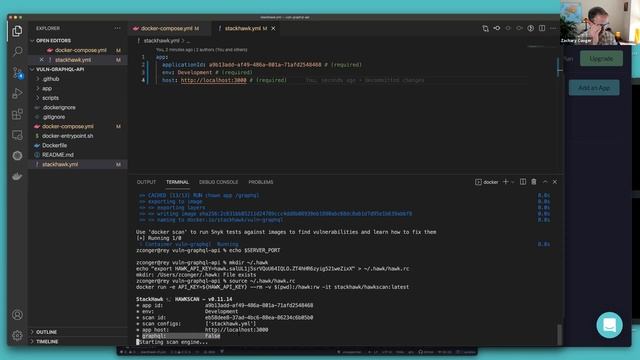Open the DEBUG CONSOLE panel tab
Image resolution: width=640 pixels, height=360 pixels.
(x=218, y=182)
